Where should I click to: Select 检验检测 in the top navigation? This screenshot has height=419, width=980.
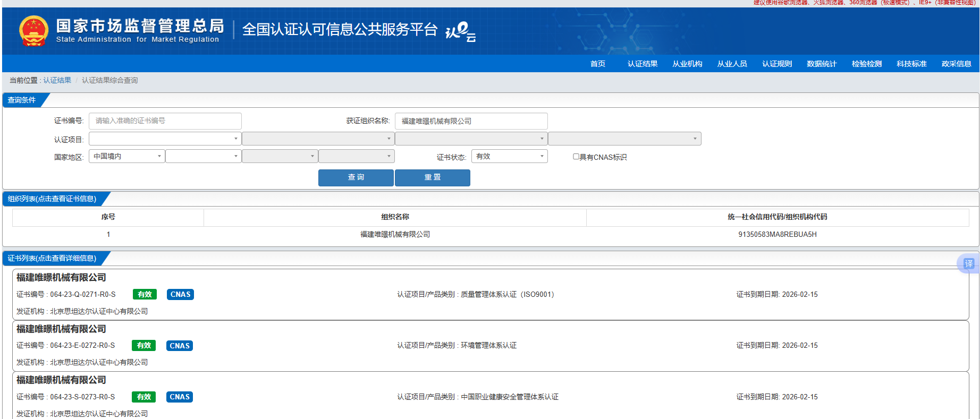pyautogui.click(x=866, y=64)
